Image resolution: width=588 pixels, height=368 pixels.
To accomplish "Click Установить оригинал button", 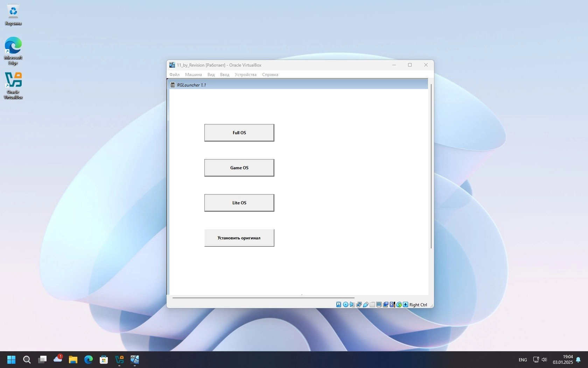I will coord(239,238).
